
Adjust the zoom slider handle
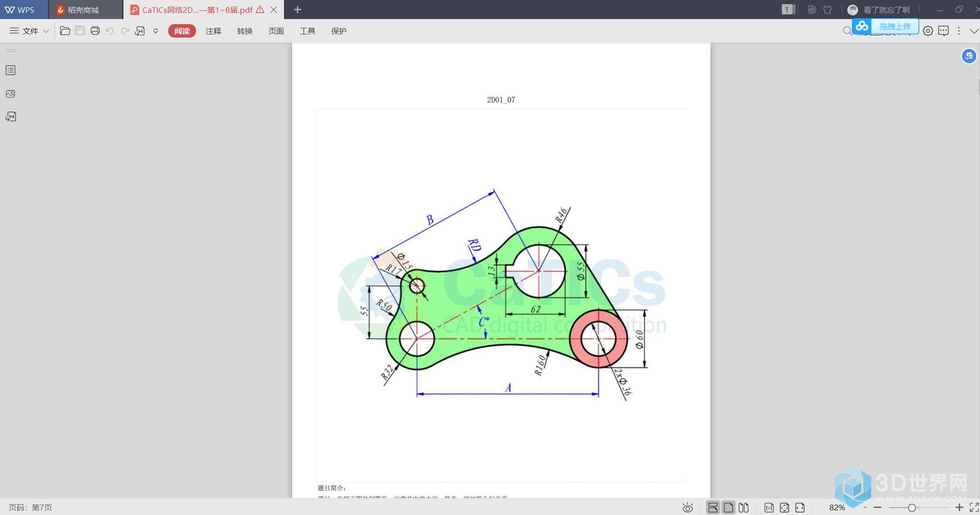(x=912, y=508)
